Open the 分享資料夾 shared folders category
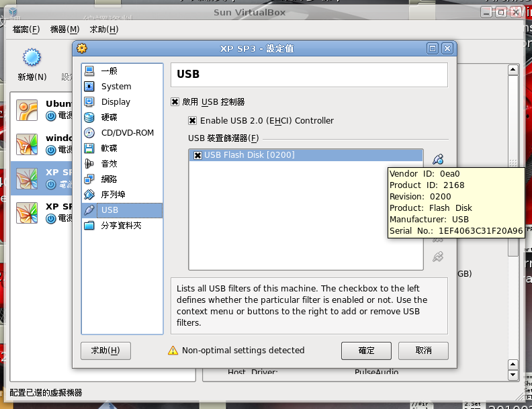The width and height of the screenshot is (532, 409). click(122, 226)
